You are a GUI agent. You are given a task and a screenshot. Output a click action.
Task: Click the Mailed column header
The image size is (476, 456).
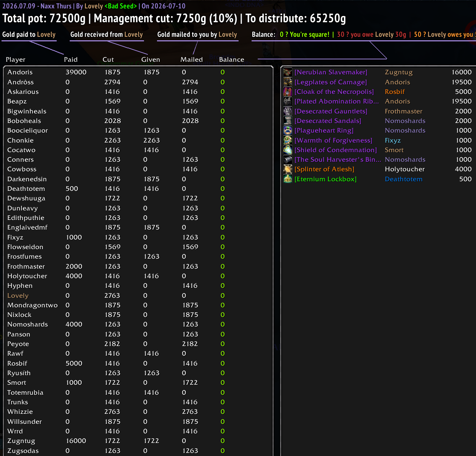(x=191, y=59)
